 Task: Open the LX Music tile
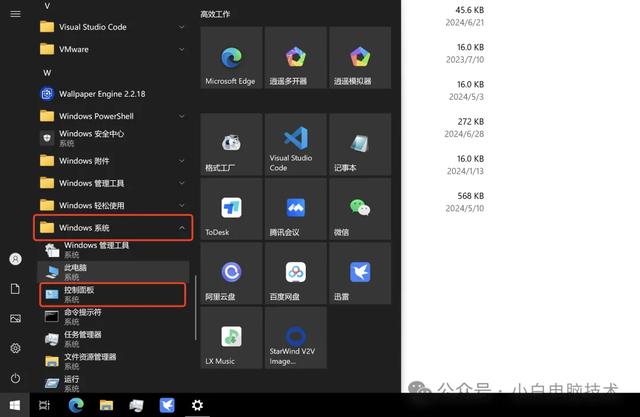point(231,338)
